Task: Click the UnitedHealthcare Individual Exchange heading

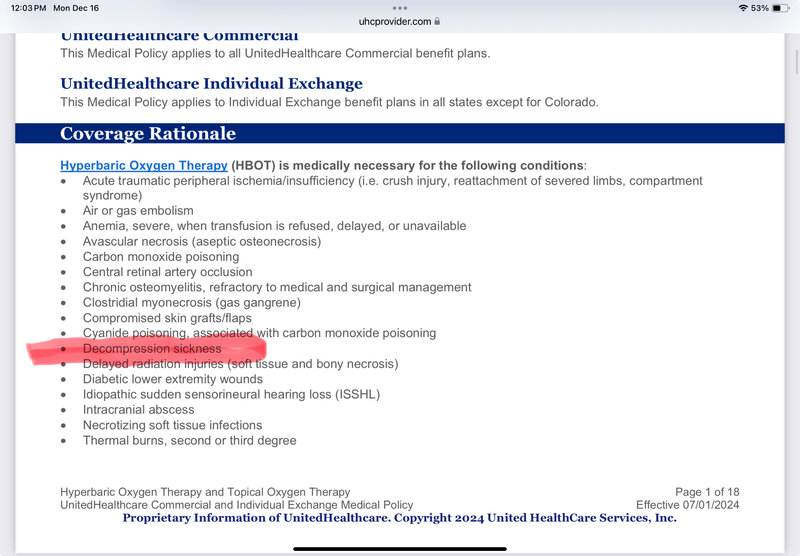Action: coord(211,84)
